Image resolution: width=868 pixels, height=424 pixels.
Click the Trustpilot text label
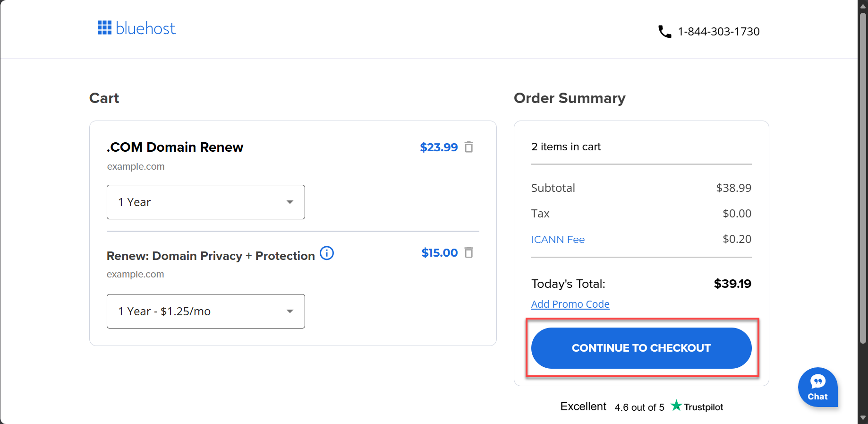[705, 407]
